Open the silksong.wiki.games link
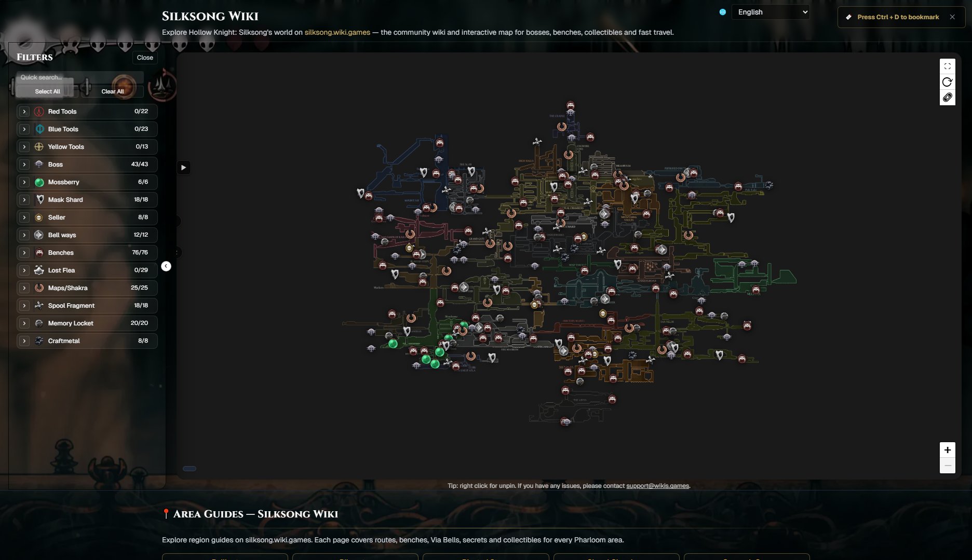The height and width of the screenshot is (560, 972). point(337,32)
